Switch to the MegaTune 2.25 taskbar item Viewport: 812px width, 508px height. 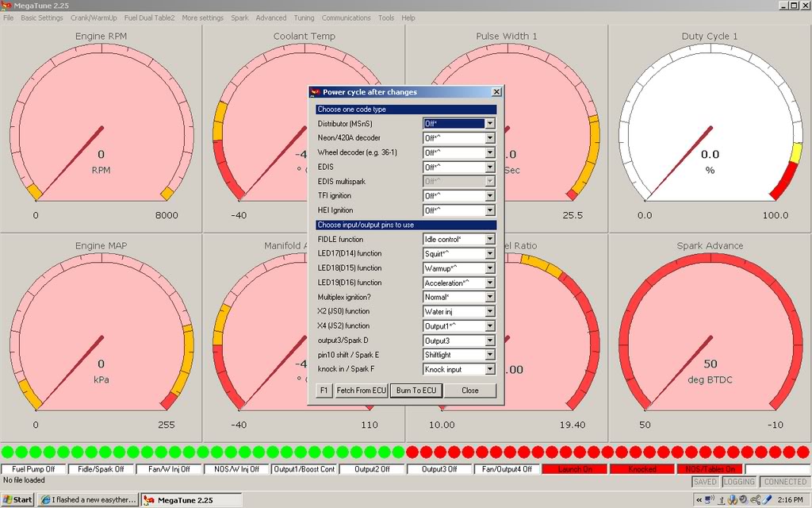(192, 500)
